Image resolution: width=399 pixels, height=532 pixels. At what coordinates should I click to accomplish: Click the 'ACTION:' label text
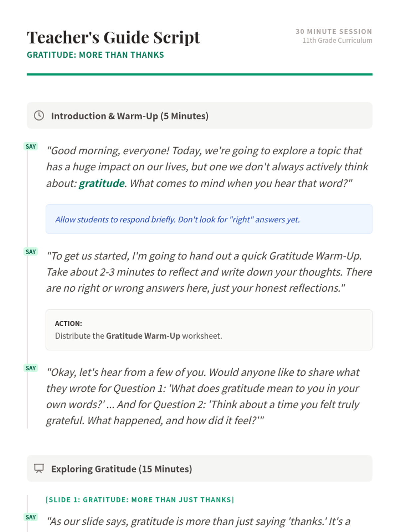68,324
